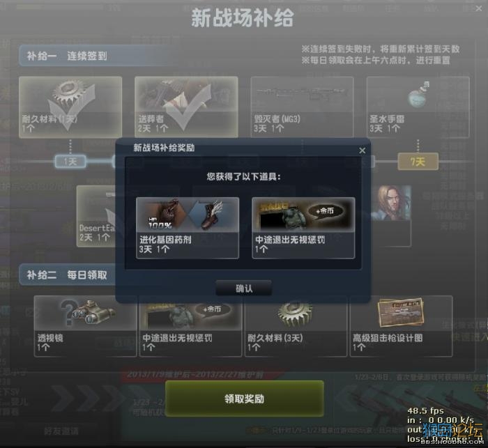Image resolution: width=488 pixels, height=448 pixels.
Task: Select the 1天 timeline marker
Action: pos(70,162)
